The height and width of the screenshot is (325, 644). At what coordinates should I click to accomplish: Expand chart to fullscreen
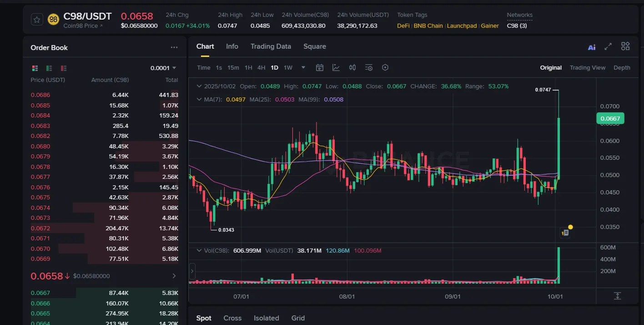coord(608,47)
